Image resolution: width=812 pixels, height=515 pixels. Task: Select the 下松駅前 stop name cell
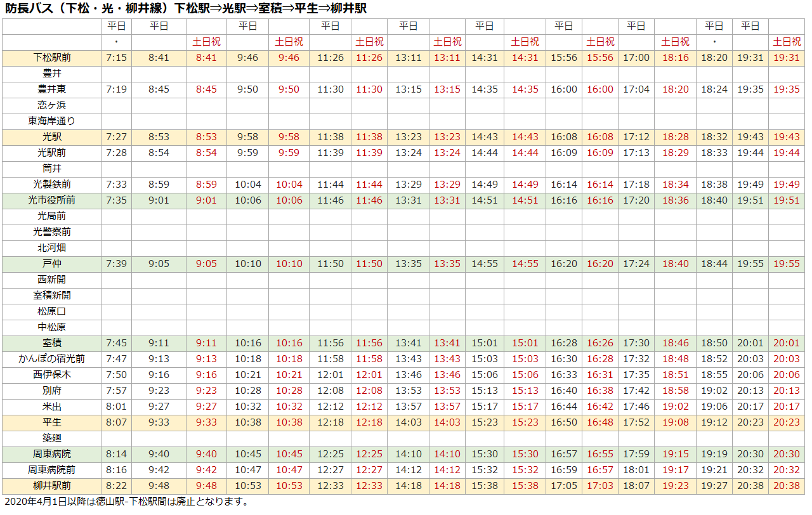coord(51,58)
